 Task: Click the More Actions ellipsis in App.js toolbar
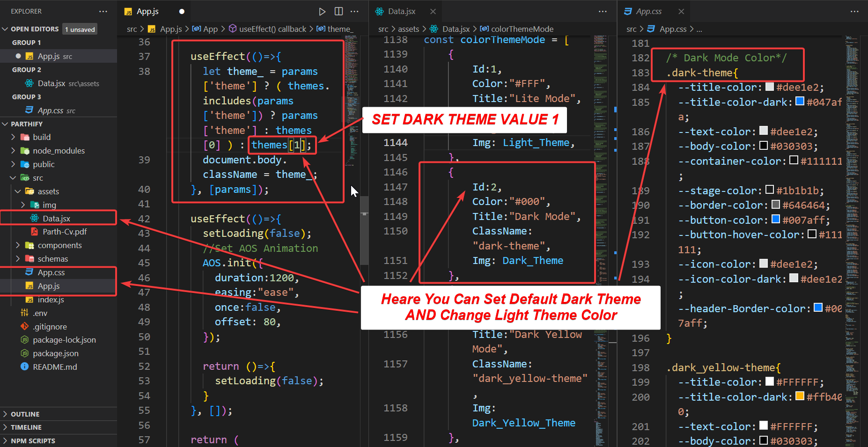point(354,11)
